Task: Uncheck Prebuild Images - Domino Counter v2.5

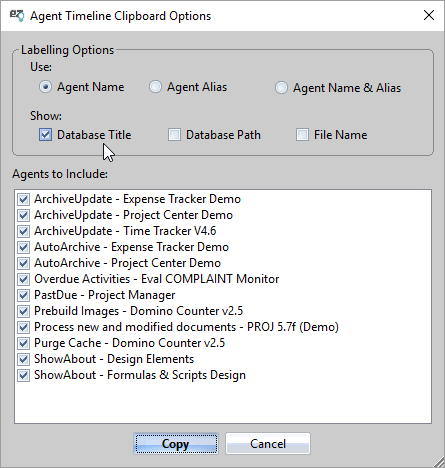Action: click(23, 311)
